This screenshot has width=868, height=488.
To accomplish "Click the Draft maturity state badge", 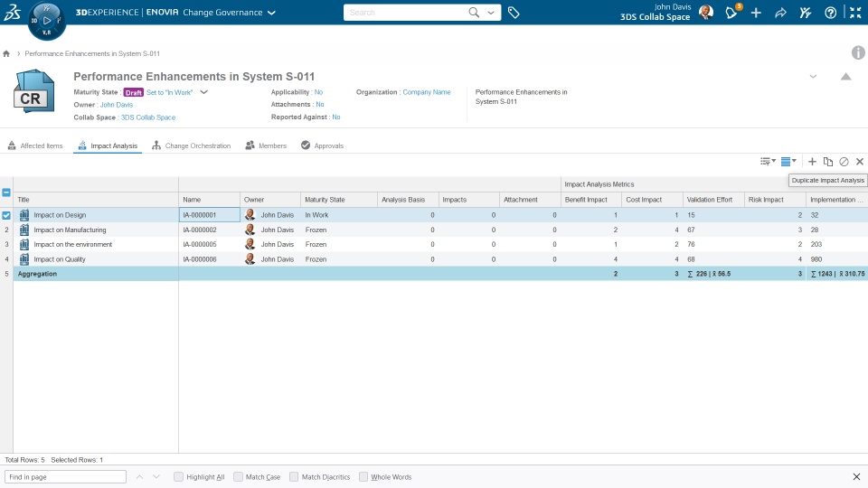I will pos(134,92).
